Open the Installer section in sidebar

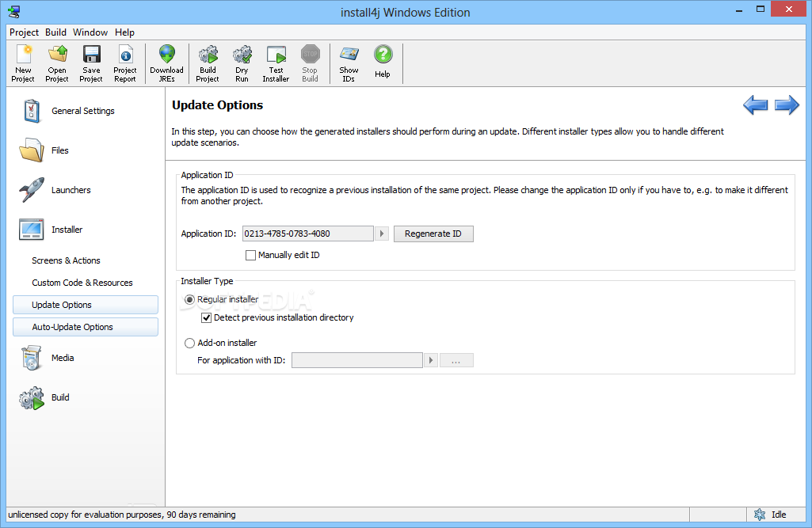51,230
